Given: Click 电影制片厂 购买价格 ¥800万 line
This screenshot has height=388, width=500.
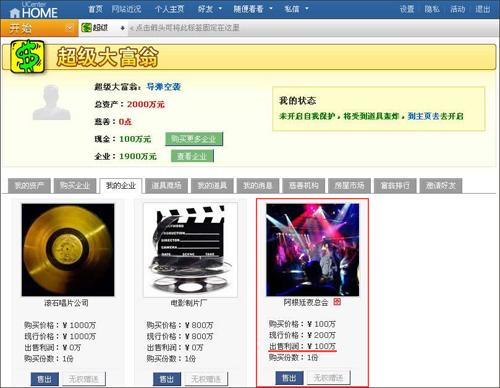Looking at the screenshot, I should pyautogui.click(x=180, y=325).
